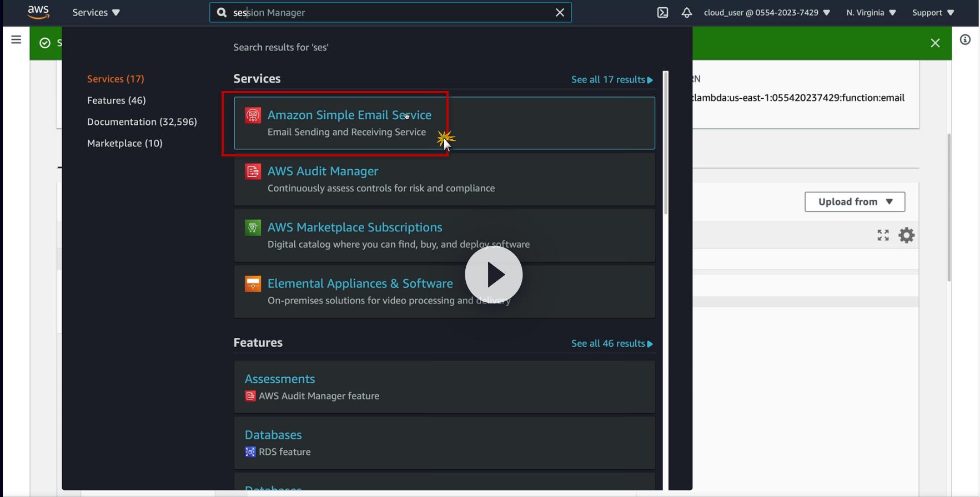Open the Upload from dropdown
This screenshot has height=497, width=980.
[855, 202]
